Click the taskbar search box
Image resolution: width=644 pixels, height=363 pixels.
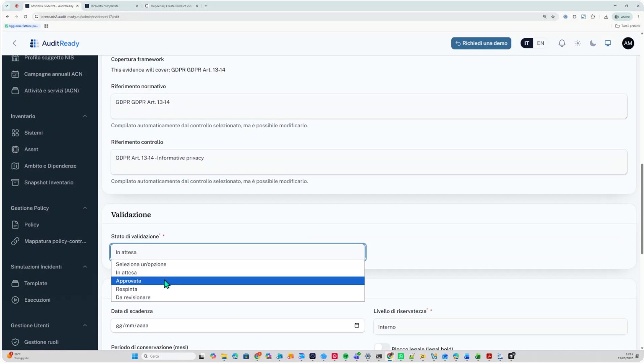point(168,356)
